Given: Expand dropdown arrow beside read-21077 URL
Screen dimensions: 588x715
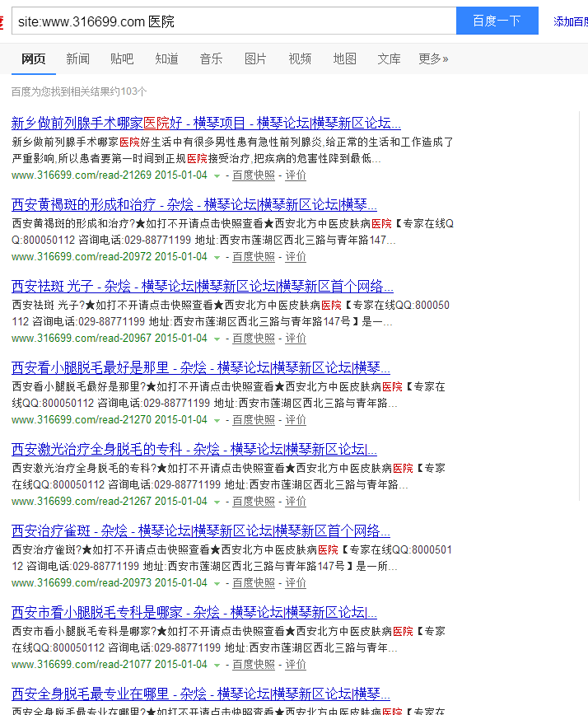Looking at the screenshot, I should point(217,666).
